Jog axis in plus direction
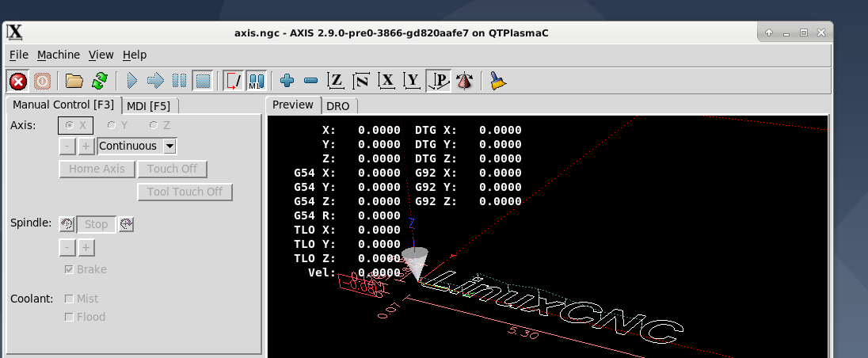The height and width of the screenshot is (358, 868). click(86, 146)
